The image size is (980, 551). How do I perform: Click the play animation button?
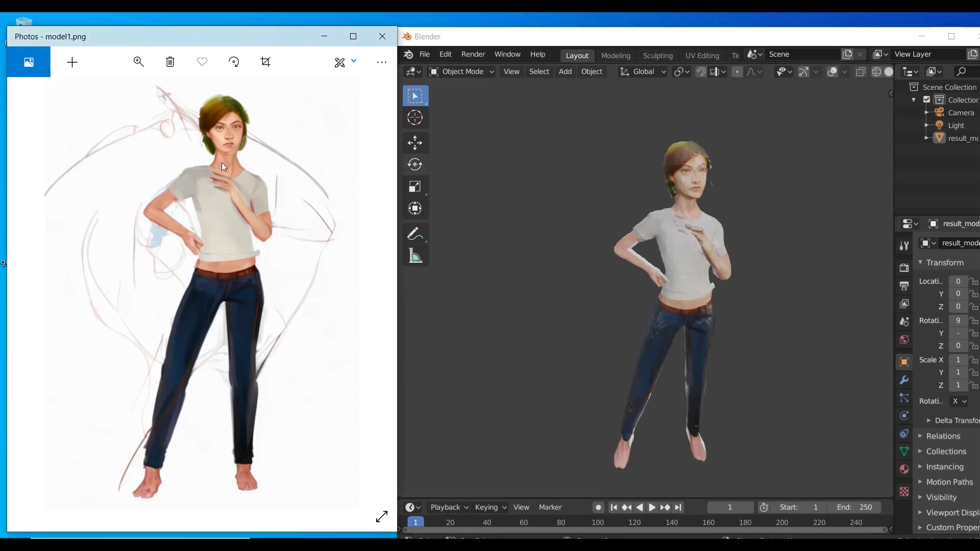[652, 507]
